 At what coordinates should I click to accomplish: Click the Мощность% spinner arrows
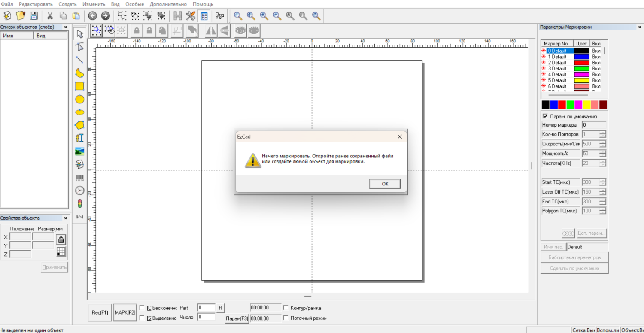coord(603,154)
